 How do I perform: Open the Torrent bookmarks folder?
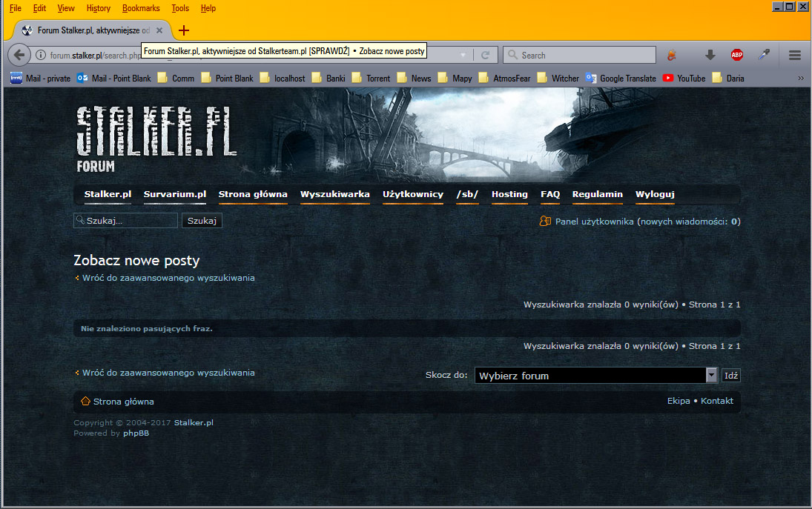click(371, 78)
